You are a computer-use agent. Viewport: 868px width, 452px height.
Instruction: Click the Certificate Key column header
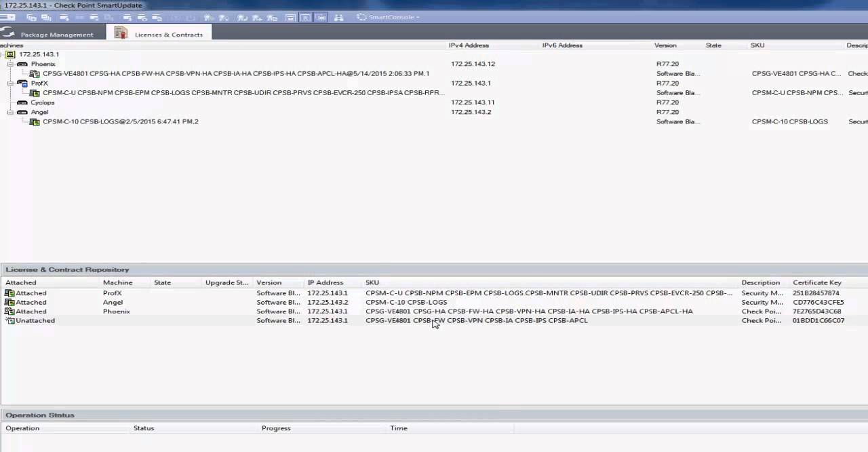click(817, 282)
